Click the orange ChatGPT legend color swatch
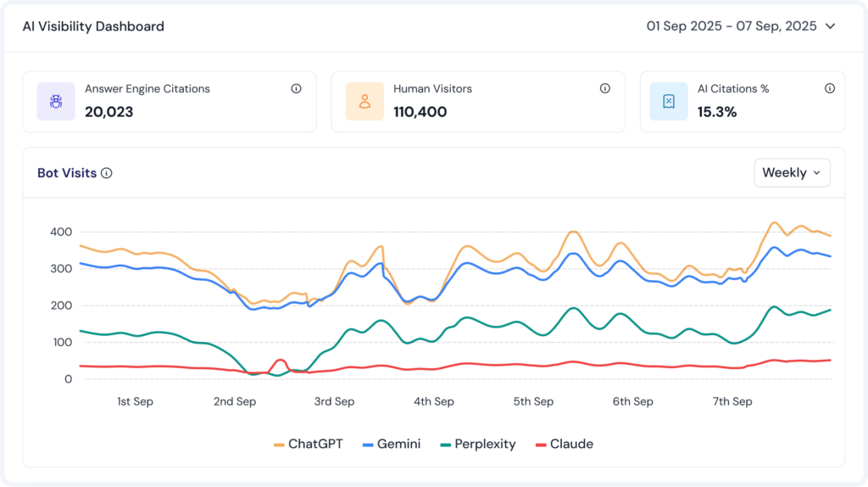The height and width of the screenshot is (487, 868). coord(279,445)
